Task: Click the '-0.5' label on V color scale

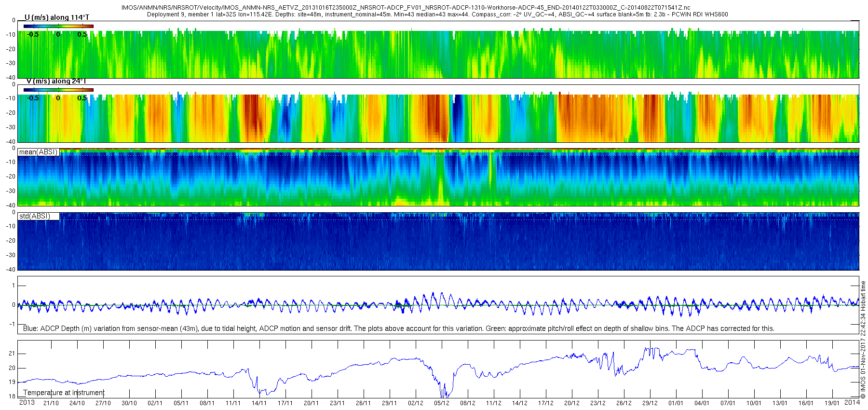Action: (x=33, y=98)
